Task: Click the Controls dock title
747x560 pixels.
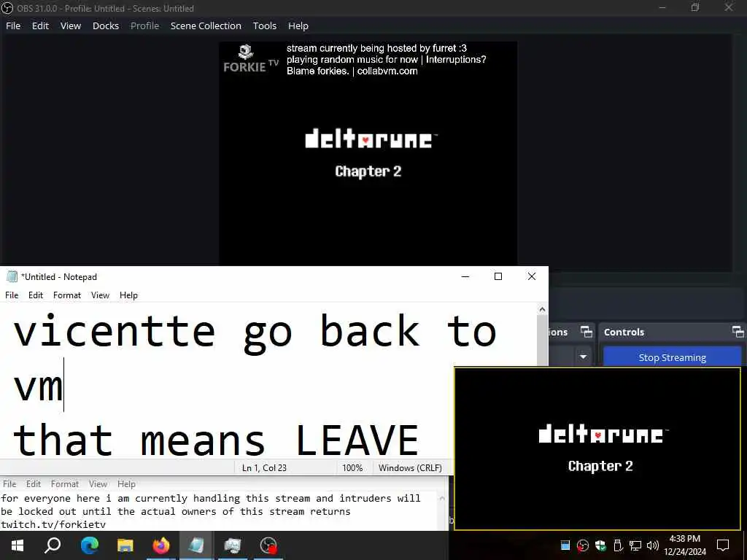Action: coord(624,332)
